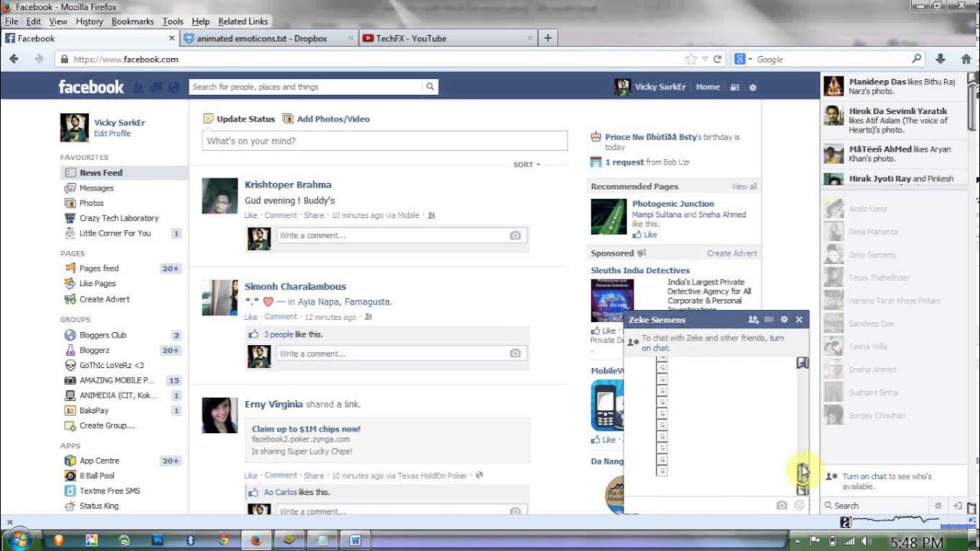Open Bloggers Club group
Image resolution: width=980 pixels, height=551 pixels.
(103, 335)
